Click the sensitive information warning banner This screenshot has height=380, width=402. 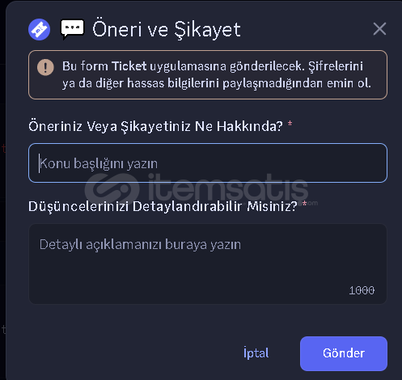(208, 75)
